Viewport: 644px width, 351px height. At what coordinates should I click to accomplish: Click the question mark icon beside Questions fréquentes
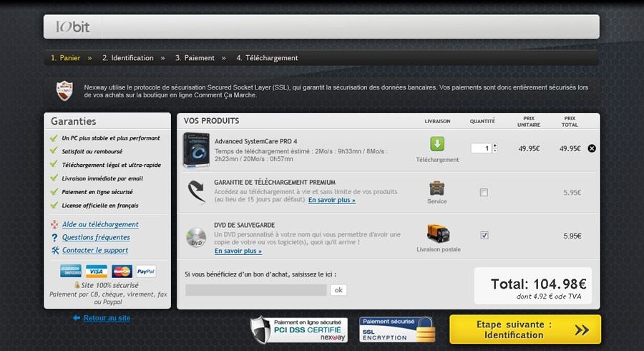click(54, 238)
